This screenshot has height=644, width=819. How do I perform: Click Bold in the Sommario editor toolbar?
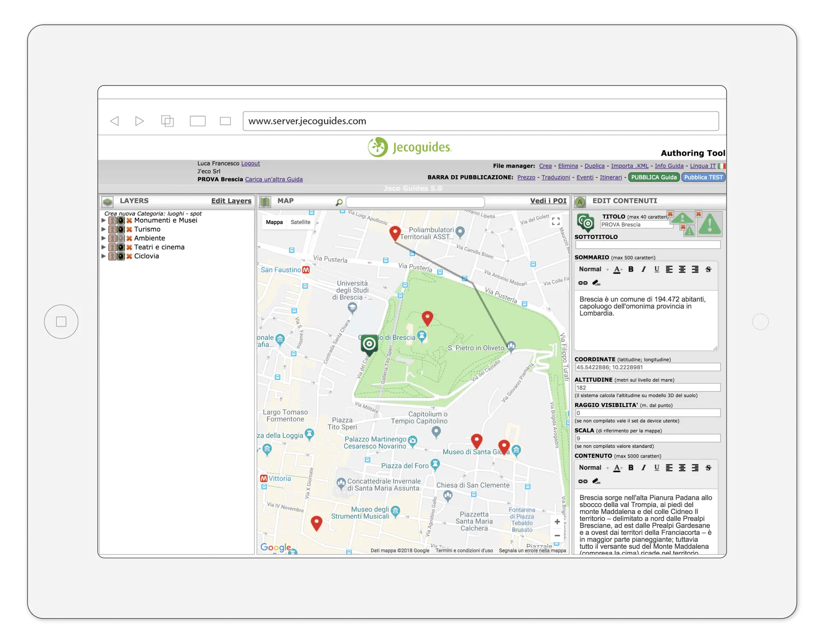point(630,269)
